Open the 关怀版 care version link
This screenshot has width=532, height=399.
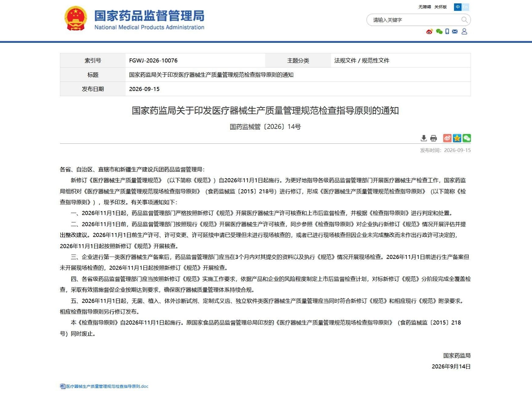click(x=440, y=7)
